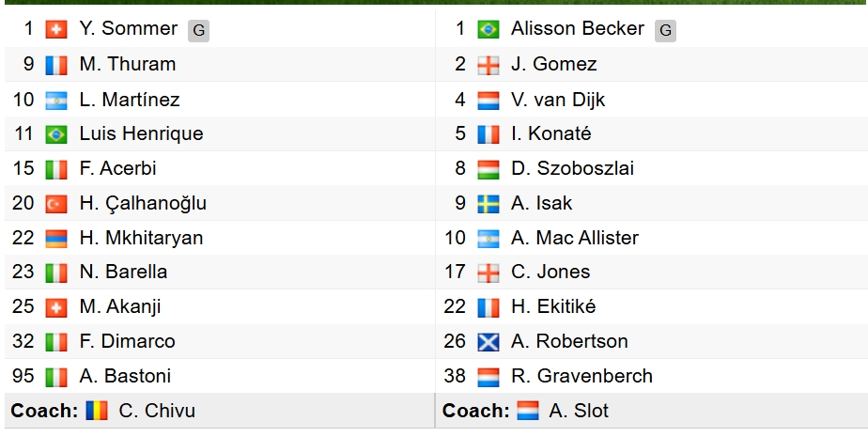
Task: Open R. Gravenberch's player page
Action: [581, 376]
